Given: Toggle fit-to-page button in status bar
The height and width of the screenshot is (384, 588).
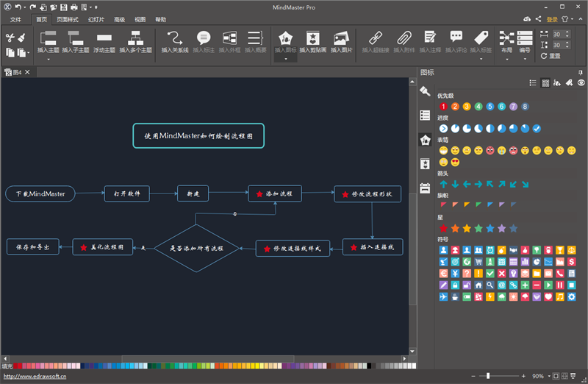Looking at the screenshot, I should pyautogui.click(x=556, y=376).
